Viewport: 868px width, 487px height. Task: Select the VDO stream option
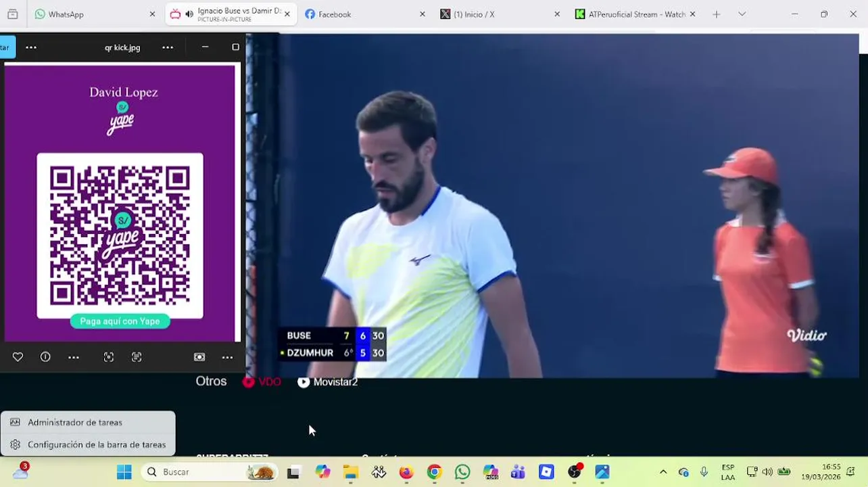262,382
